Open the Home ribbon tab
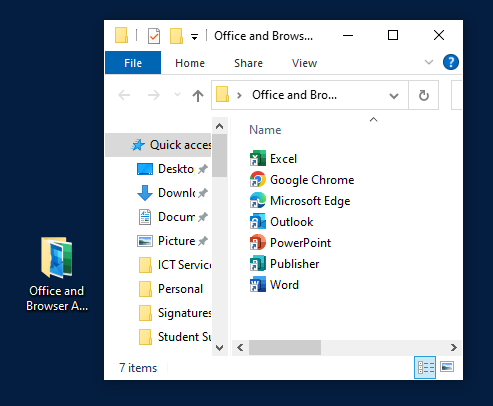493x406 pixels. click(x=190, y=63)
